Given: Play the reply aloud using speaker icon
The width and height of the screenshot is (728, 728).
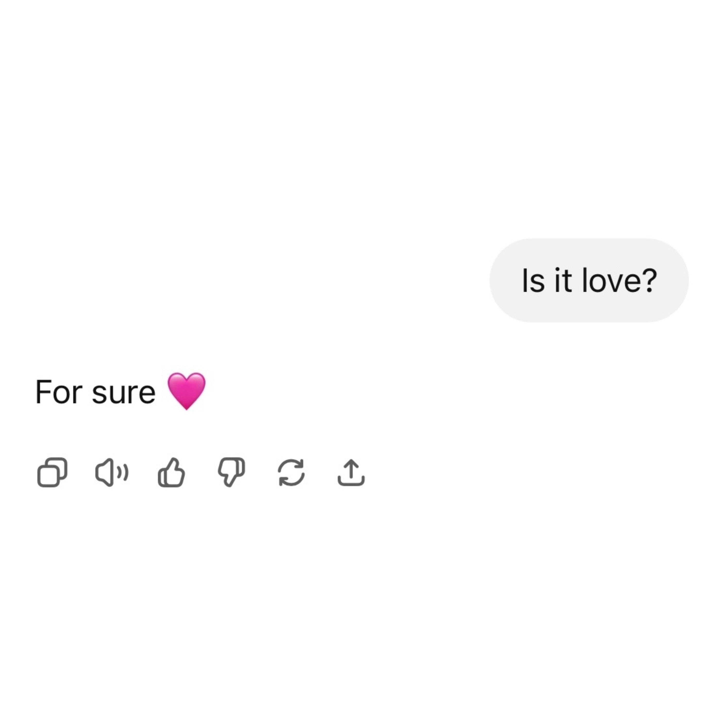Looking at the screenshot, I should [112, 472].
